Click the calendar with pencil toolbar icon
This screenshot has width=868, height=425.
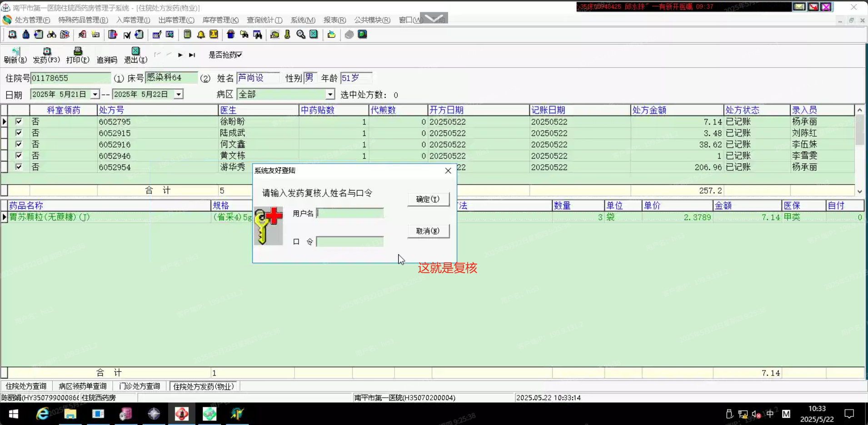coord(157,35)
